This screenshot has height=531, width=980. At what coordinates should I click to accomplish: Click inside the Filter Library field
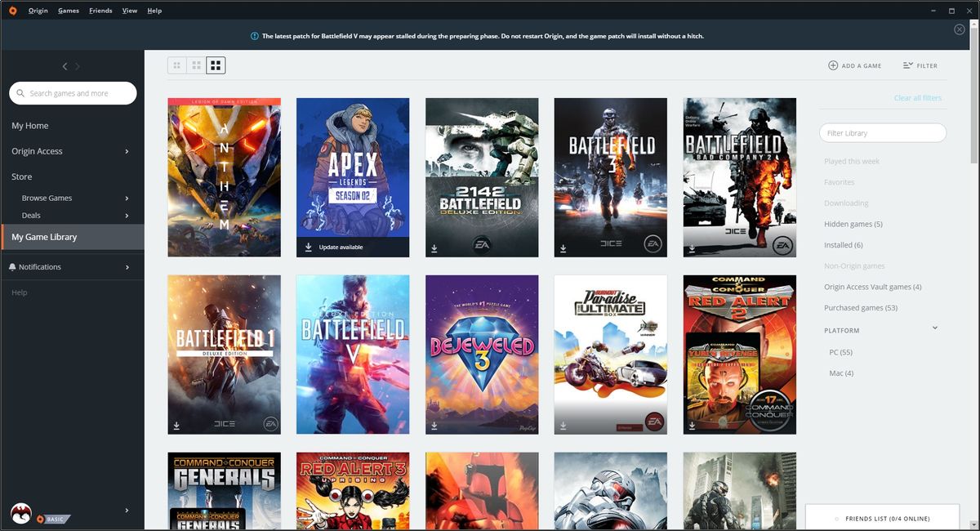(882, 132)
